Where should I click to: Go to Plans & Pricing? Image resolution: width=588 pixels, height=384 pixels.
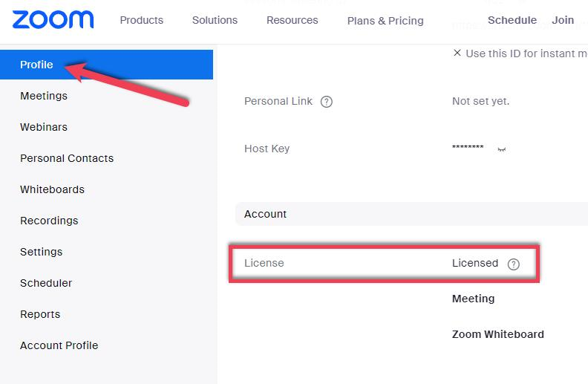385,21
